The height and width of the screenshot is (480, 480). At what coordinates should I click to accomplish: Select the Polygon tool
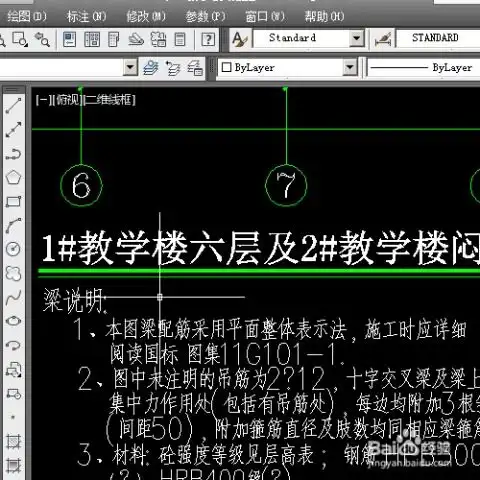pyautogui.click(x=14, y=178)
